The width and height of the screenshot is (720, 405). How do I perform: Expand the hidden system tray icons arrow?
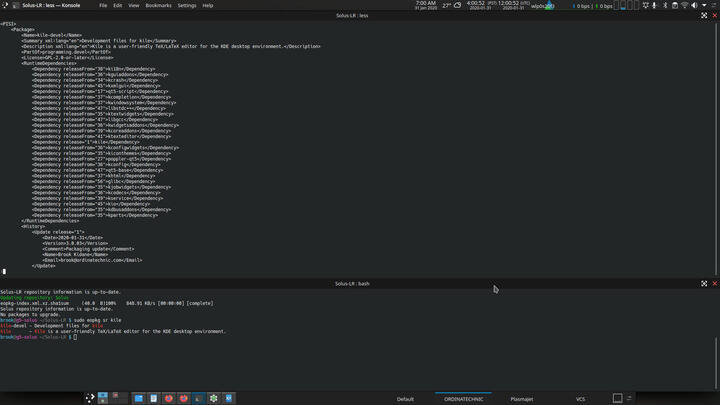704,6
